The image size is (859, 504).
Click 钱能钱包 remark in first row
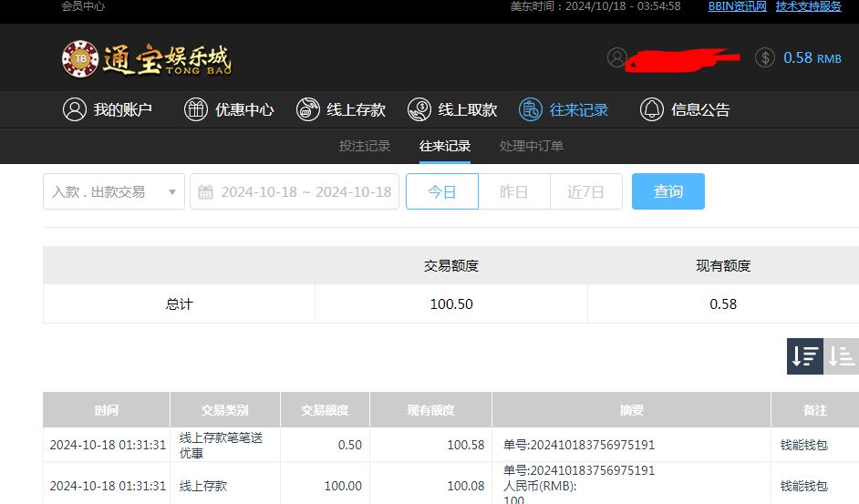pos(803,445)
